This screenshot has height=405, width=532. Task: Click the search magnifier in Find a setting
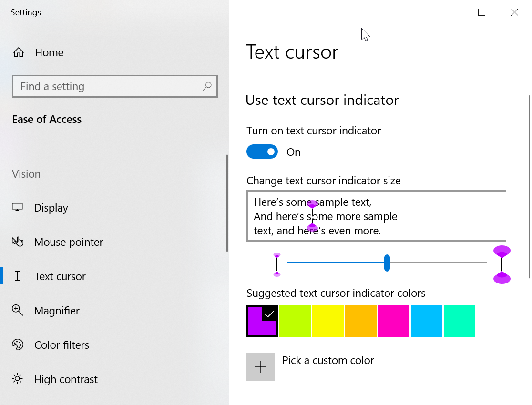click(x=207, y=86)
